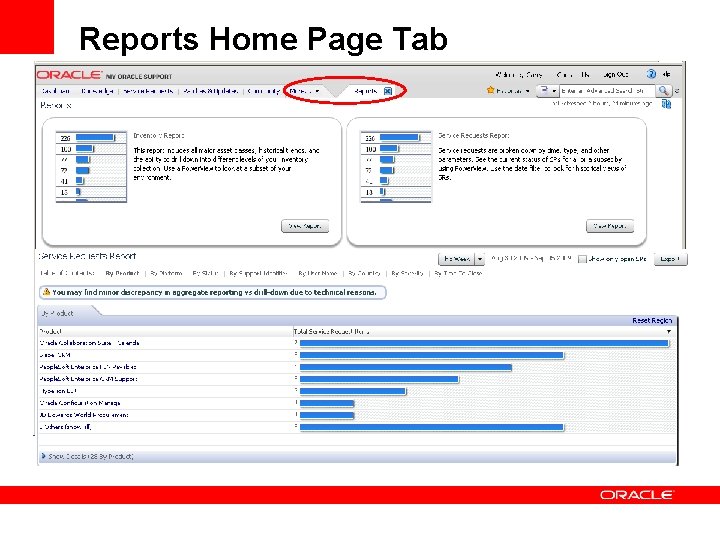Jump to the By Country link
720x540 pixels.
[x=364, y=273]
